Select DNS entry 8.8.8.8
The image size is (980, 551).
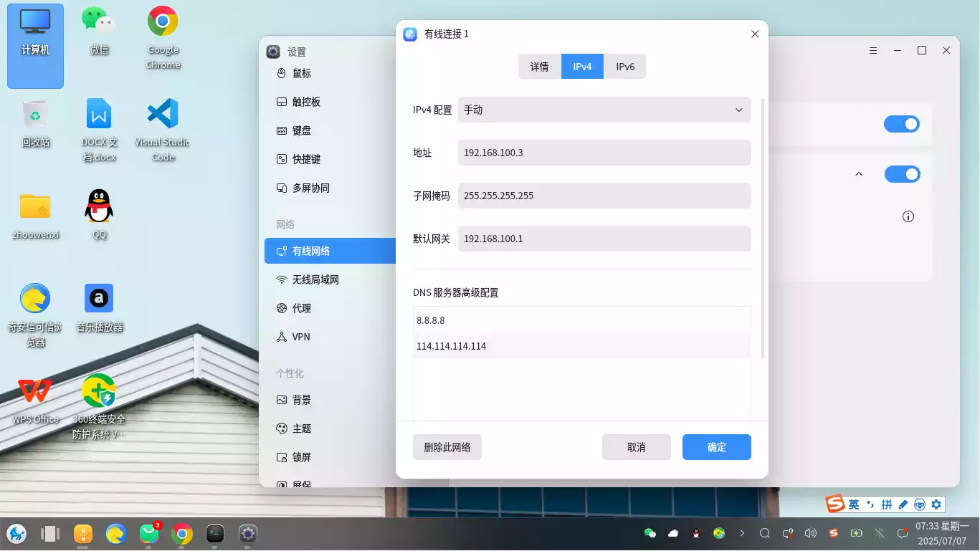pyautogui.click(x=582, y=320)
